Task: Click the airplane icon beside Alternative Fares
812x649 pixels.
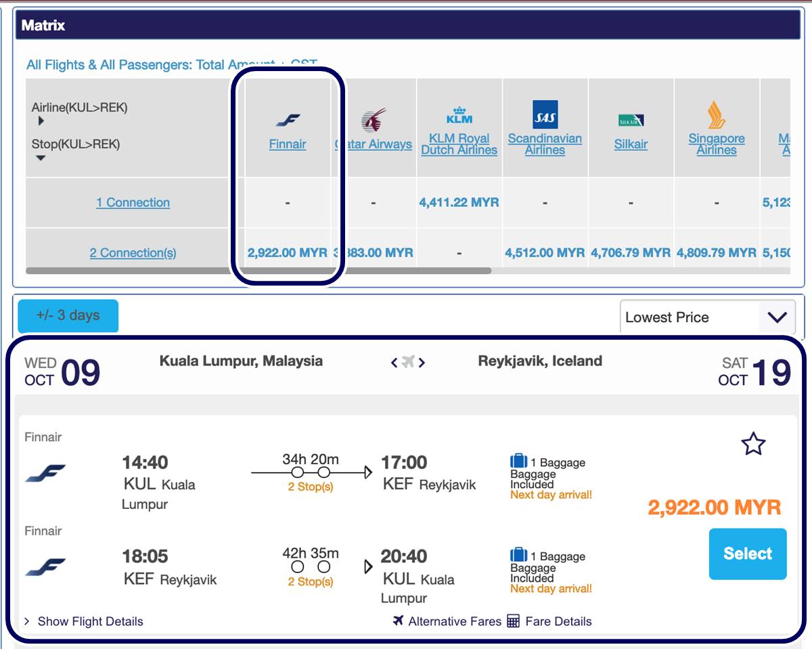Action: pos(398,621)
